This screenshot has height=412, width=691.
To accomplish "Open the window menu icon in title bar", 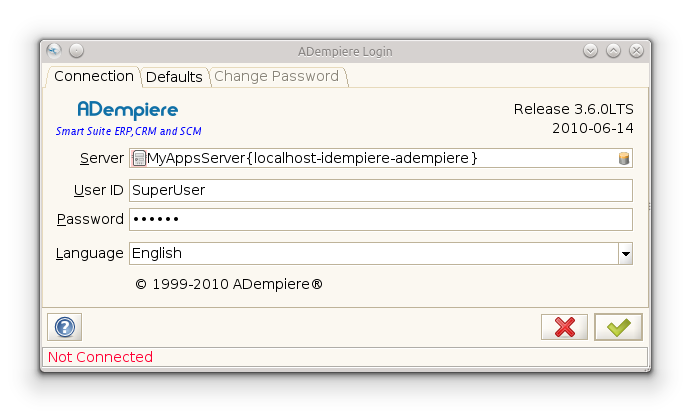I will coord(54,51).
